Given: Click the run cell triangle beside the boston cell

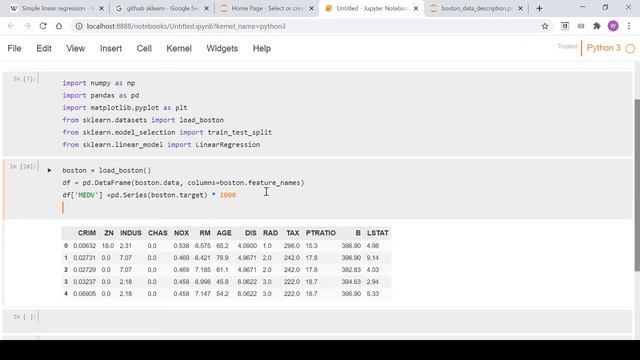Looking at the screenshot, I should click(x=49, y=170).
